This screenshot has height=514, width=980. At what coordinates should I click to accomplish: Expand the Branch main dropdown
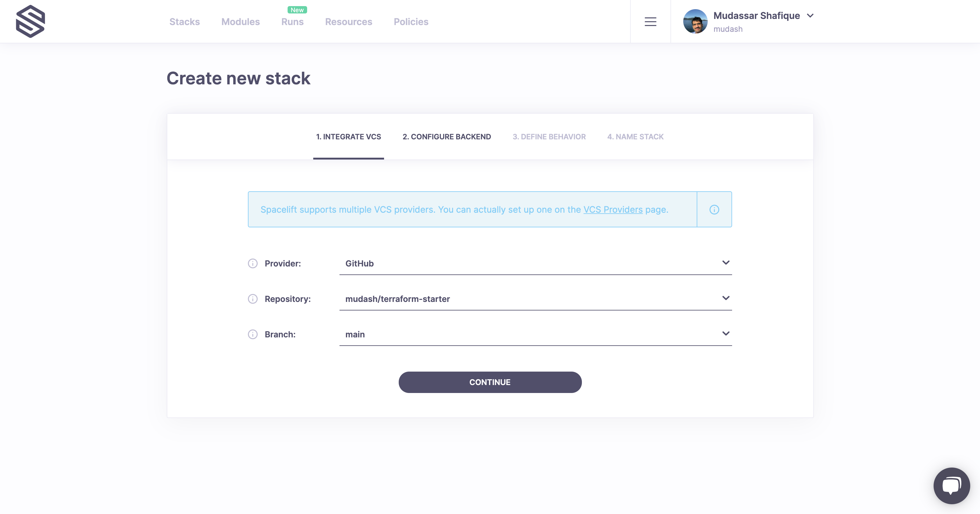[727, 334]
